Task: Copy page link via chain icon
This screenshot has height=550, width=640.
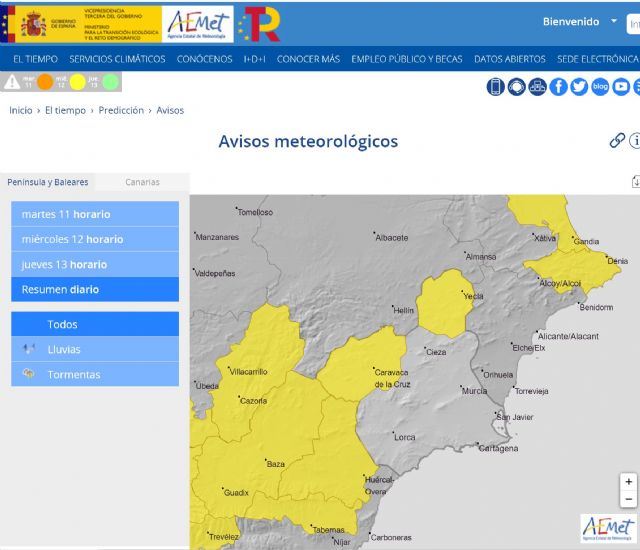Action: [x=617, y=141]
